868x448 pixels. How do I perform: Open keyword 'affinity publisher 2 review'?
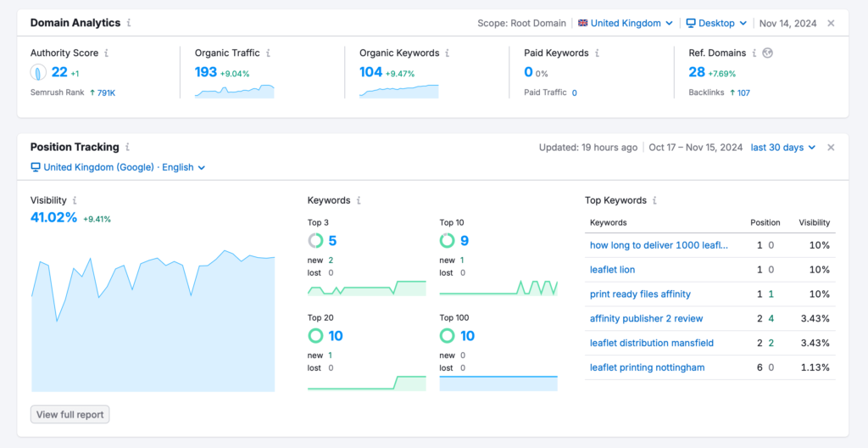pos(647,318)
